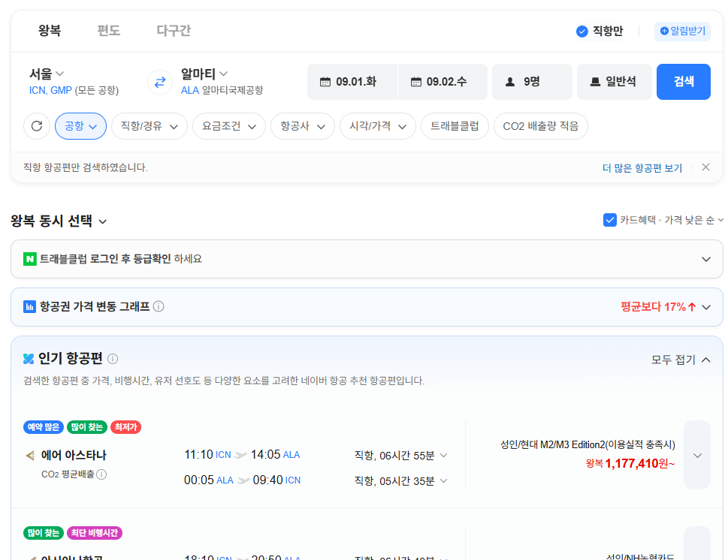Expand the 1,177,410원 fare options chevron

(697, 455)
